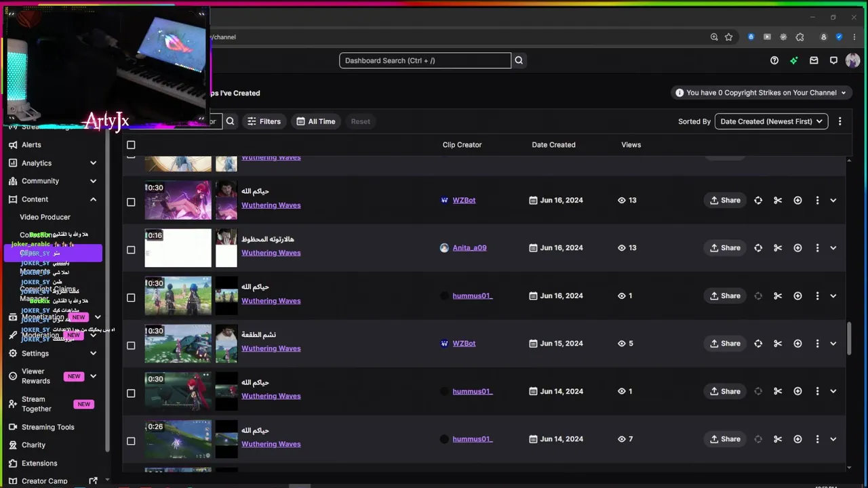
Task: Open the Filters button
Action: pos(264,121)
